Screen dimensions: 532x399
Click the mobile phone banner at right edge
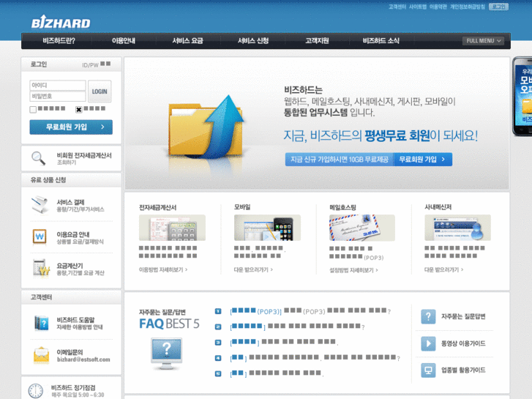click(x=522, y=97)
